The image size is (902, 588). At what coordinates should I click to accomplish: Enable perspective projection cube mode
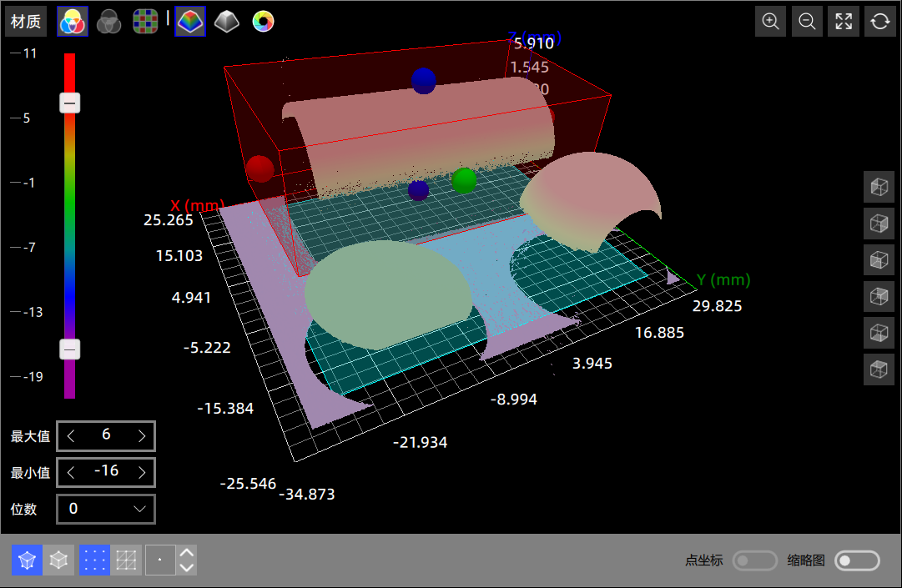point(27,560)
